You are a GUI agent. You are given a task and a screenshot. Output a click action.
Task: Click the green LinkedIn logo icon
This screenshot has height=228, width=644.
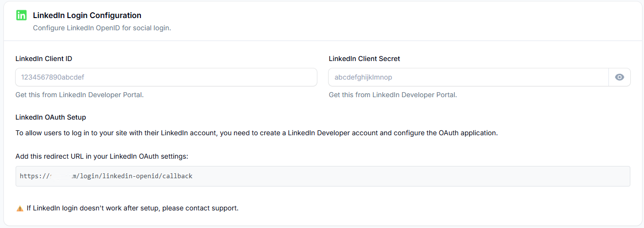coord(21,15)
